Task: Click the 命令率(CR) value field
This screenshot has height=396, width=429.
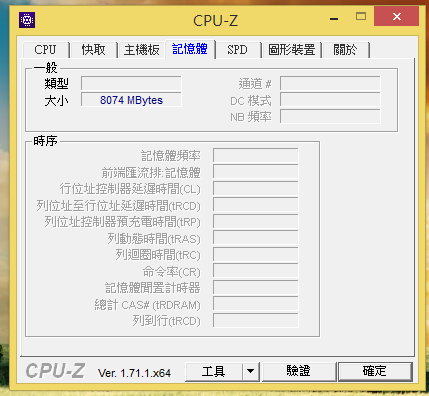Action: [x=256, y=271]
